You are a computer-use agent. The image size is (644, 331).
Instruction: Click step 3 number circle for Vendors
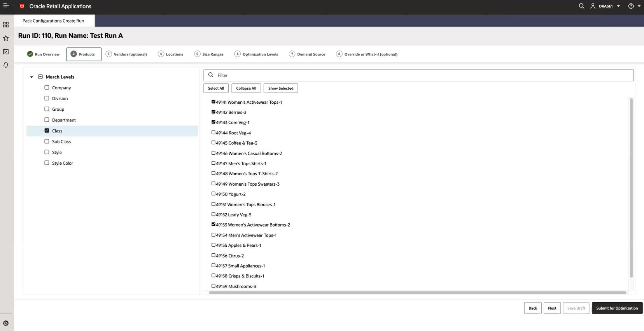click(108, 54)
